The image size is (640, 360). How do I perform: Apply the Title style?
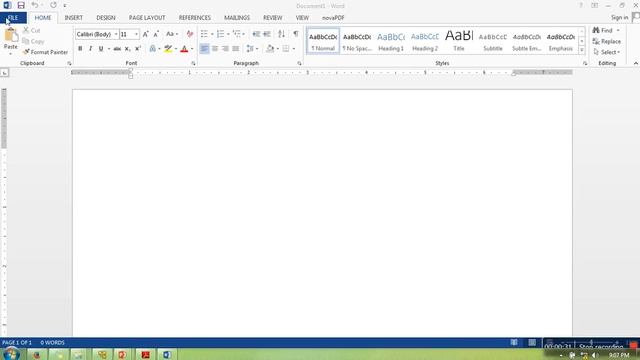(459, 41)
